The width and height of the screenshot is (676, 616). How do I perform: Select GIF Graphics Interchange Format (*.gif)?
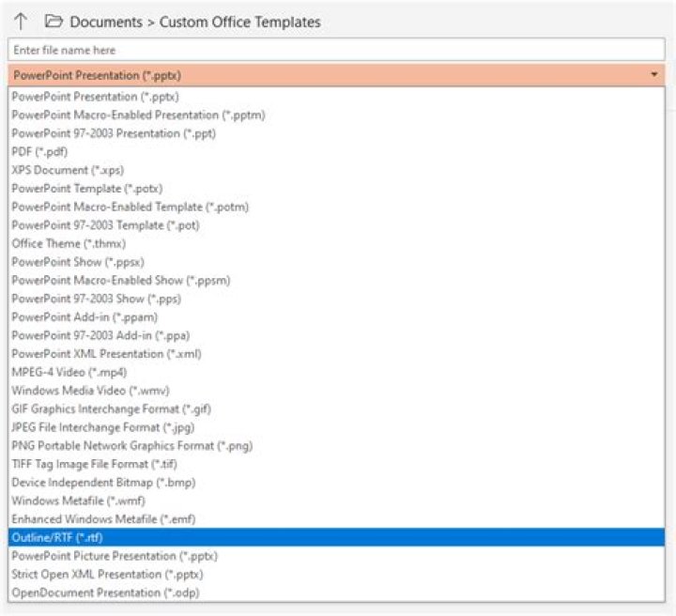point(336,409)
